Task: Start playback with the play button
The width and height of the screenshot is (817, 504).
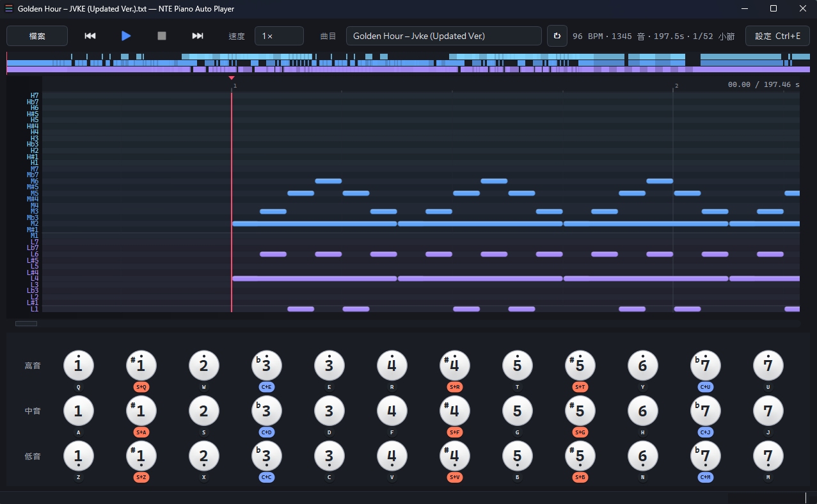Action: pos(126,36)
